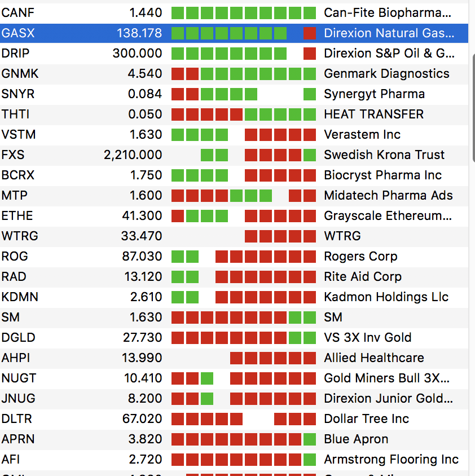The image size is (475, 476).
Task: Click Biocryst Pharma Inc name
Action: pyautogui.click(x=382, y=175)
